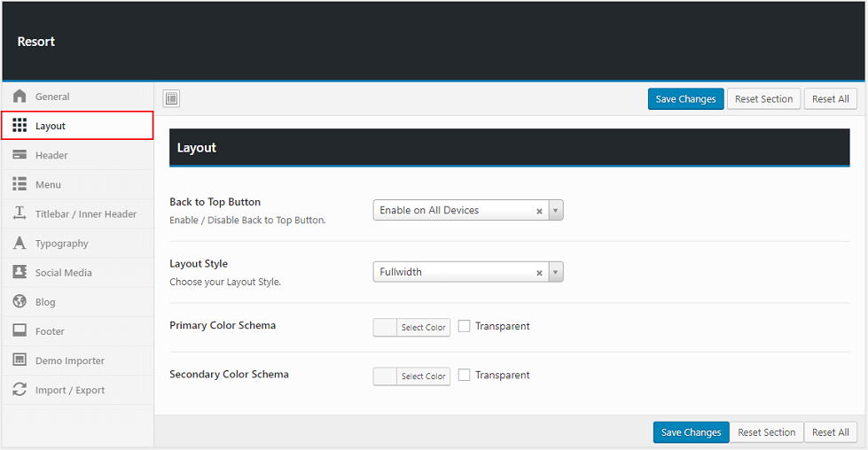Expand the Layout Style dropdown arrow
The image size is (868, 450).
click(x=556, y=272)
